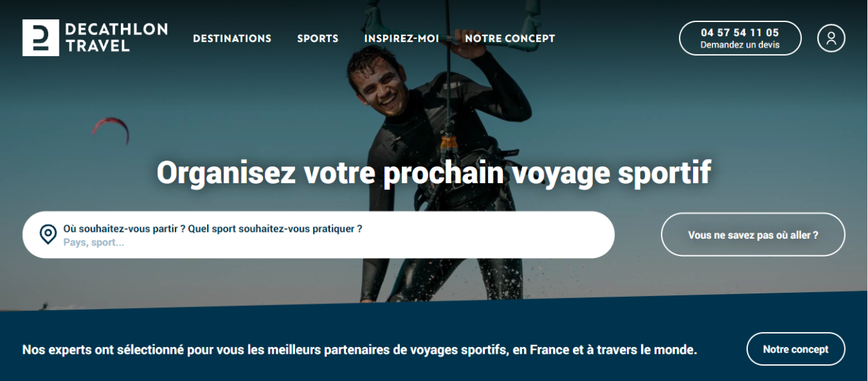Click the Notre concept button in blue banner
Image resolution: width=868 pixels, height=381 pixels.
(796, 349)
